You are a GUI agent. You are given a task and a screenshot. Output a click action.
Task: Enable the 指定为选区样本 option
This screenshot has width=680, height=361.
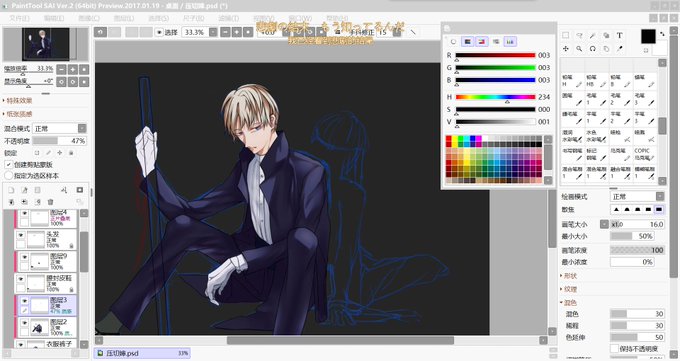click(8, 176)
